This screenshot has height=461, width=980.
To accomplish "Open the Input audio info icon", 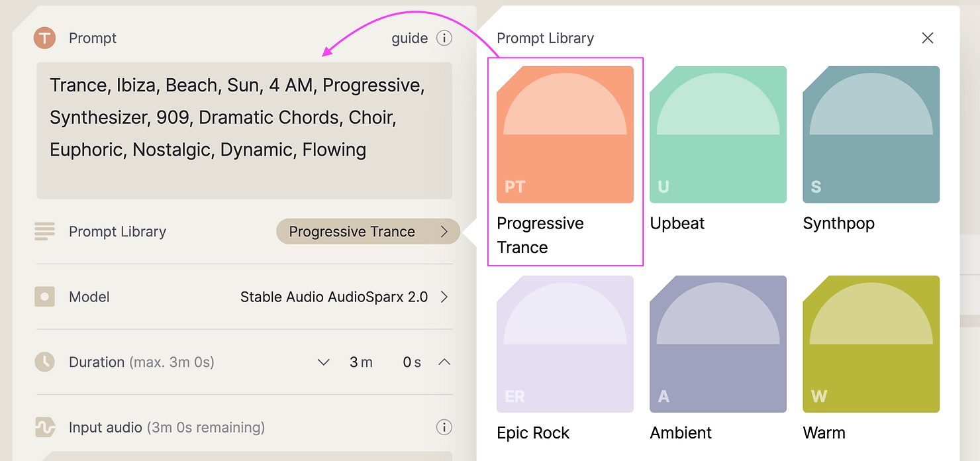I will [x=444, y=429].
